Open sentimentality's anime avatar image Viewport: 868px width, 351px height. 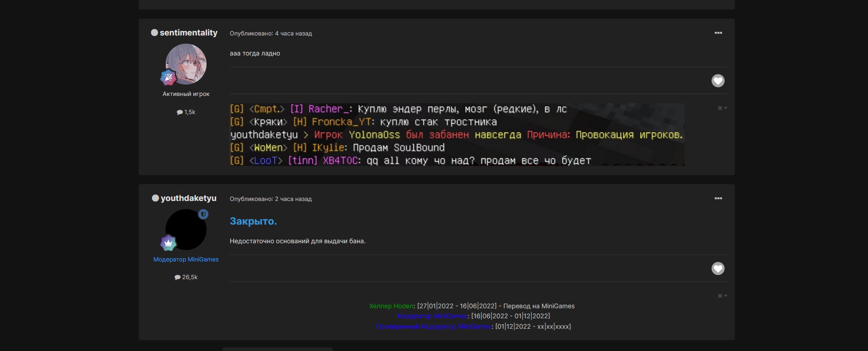[186, 64]
